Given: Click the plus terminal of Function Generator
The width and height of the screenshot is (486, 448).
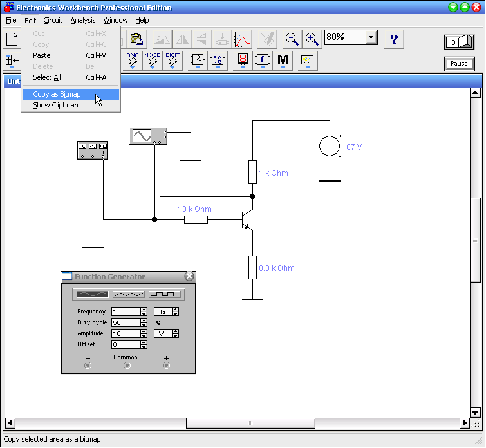Looking at the screenshot, I should pyautogui.click(x=166, y=365).
